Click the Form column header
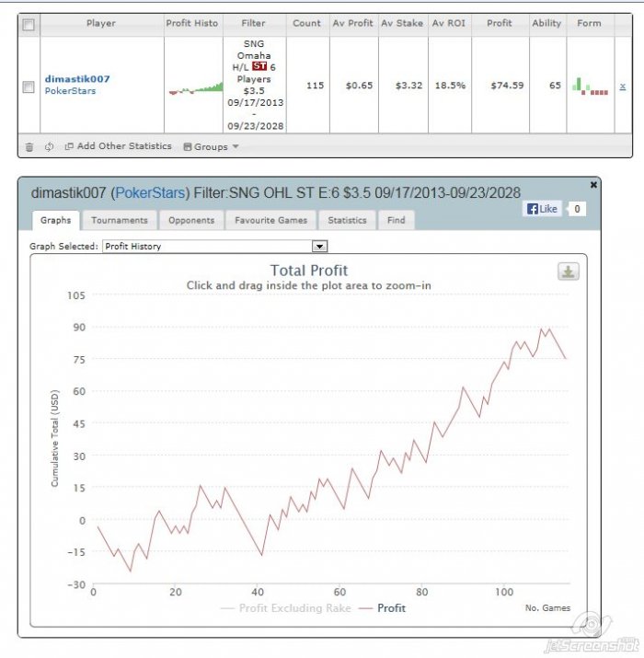The width and height of the screenshot is (644, 658). [589, 23]
